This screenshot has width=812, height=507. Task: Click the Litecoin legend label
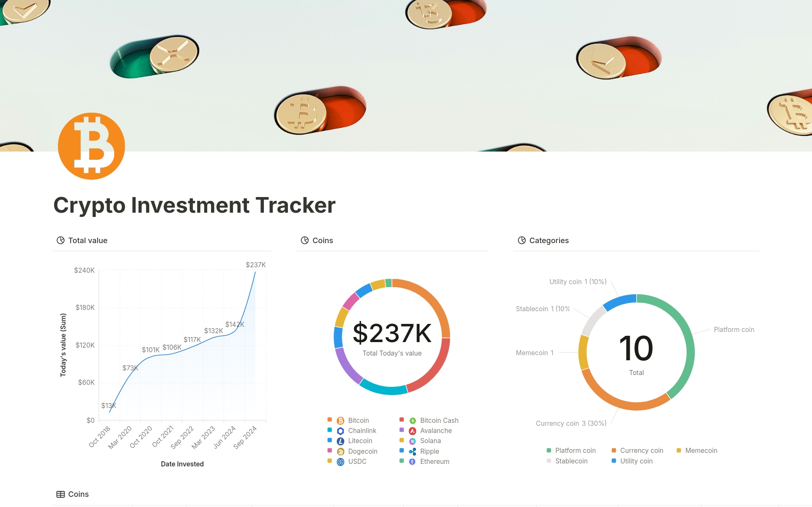[360, 441]
